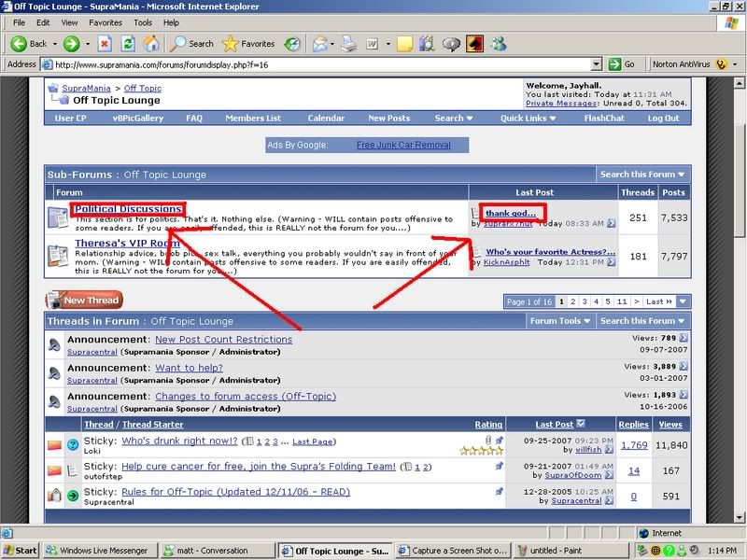Open the Private Messages link
The image size is (747, 560).
[561, 103]
